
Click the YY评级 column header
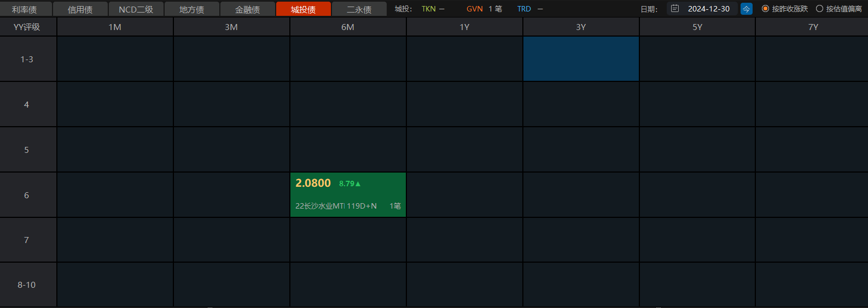tap(27, 27)
